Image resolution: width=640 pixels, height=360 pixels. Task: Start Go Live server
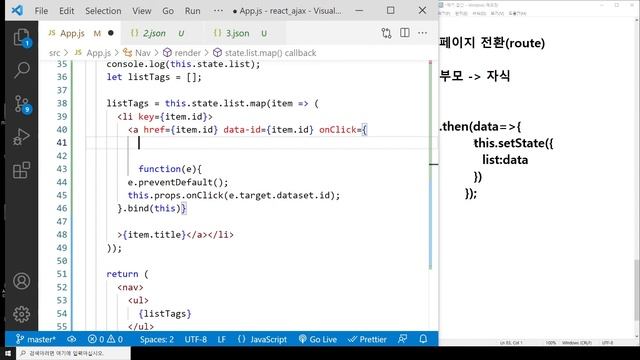[318, 339]
